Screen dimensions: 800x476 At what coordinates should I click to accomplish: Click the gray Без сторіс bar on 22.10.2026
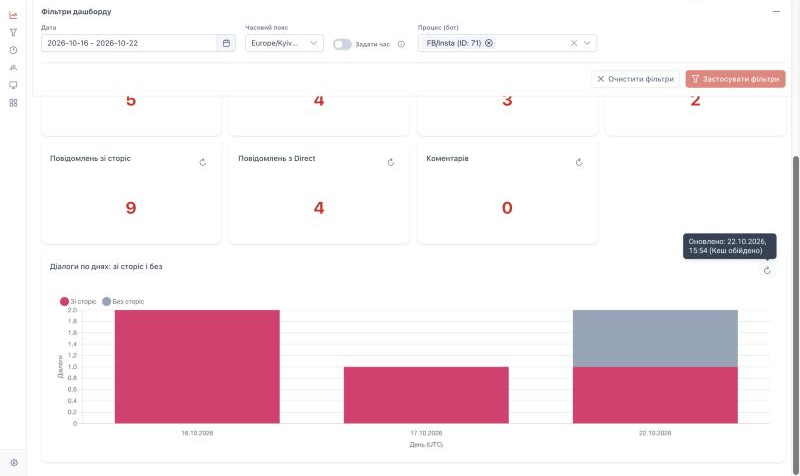pyautogui.click(x=655, y=338)
